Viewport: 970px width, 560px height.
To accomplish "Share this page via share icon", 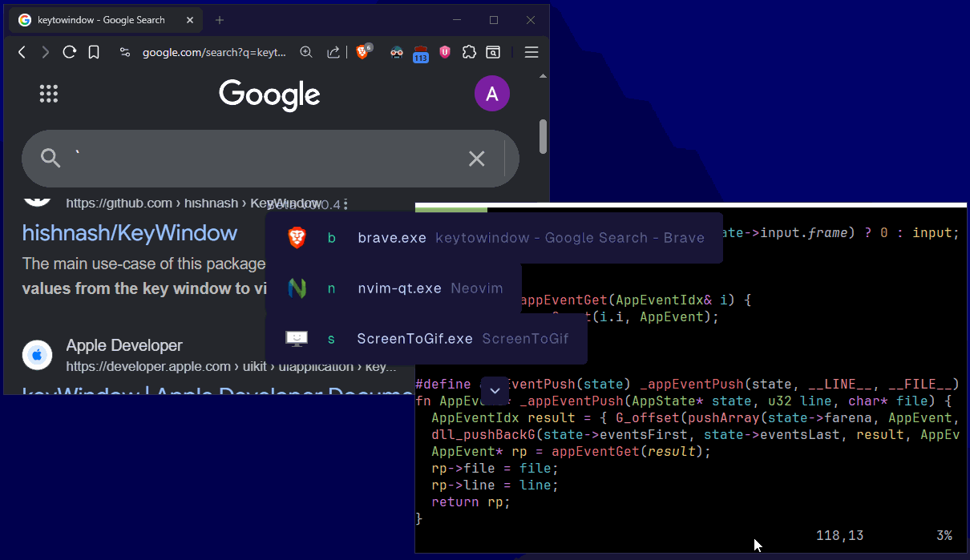I will click(333, 52).
